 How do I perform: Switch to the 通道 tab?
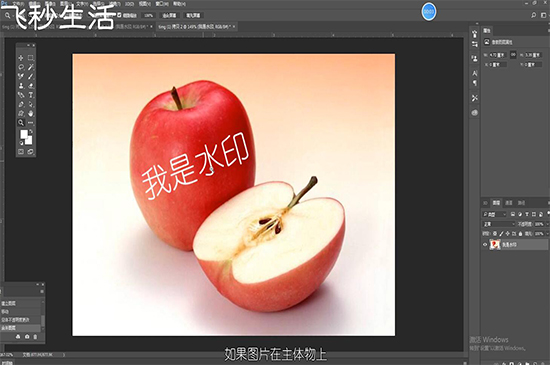tap(509, 203)
